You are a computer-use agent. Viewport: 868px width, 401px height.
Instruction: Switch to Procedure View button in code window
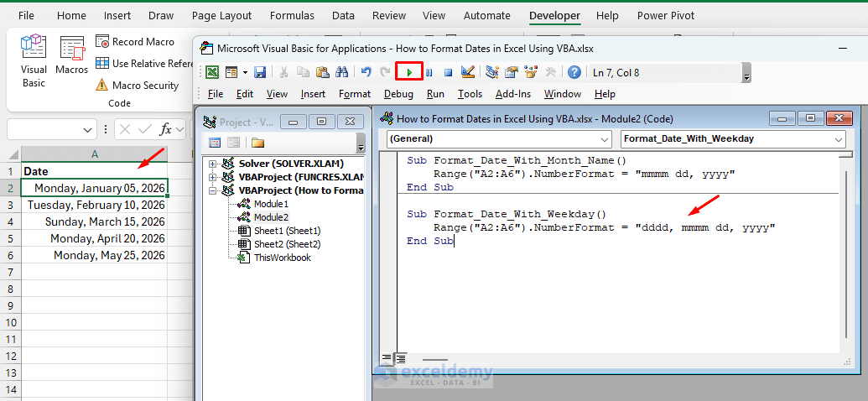point(387,358)
